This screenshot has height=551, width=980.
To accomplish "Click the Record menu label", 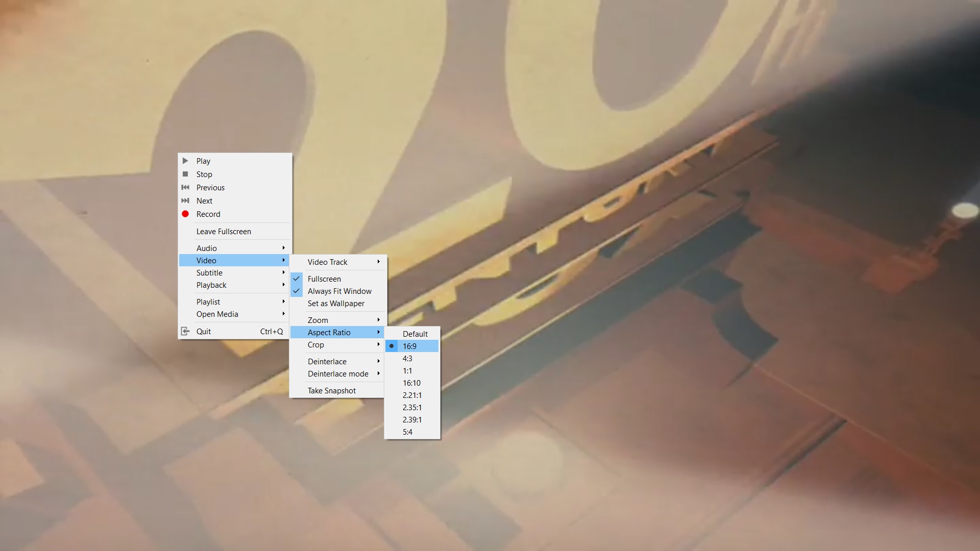I will (208, 214).
